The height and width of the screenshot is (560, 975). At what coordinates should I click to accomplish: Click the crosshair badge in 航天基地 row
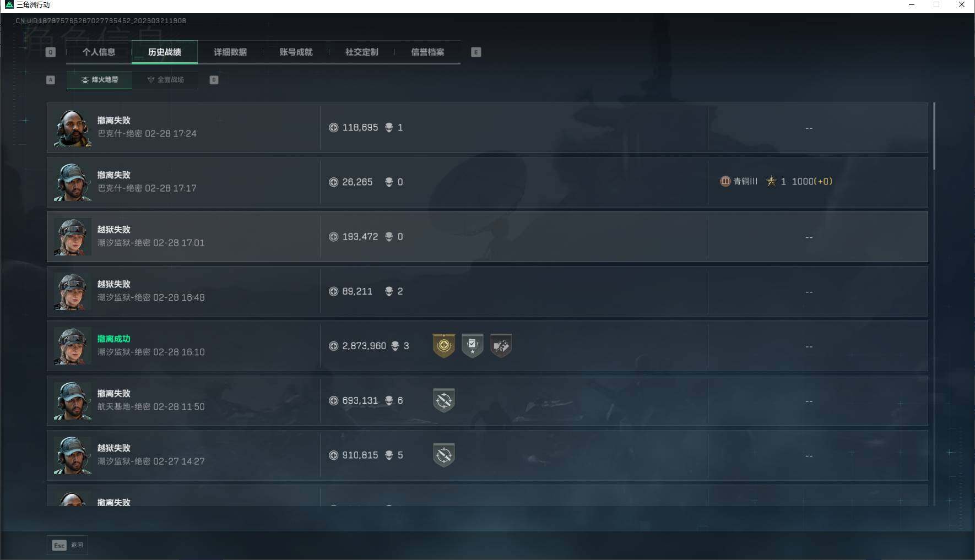(x=444, y=400)
